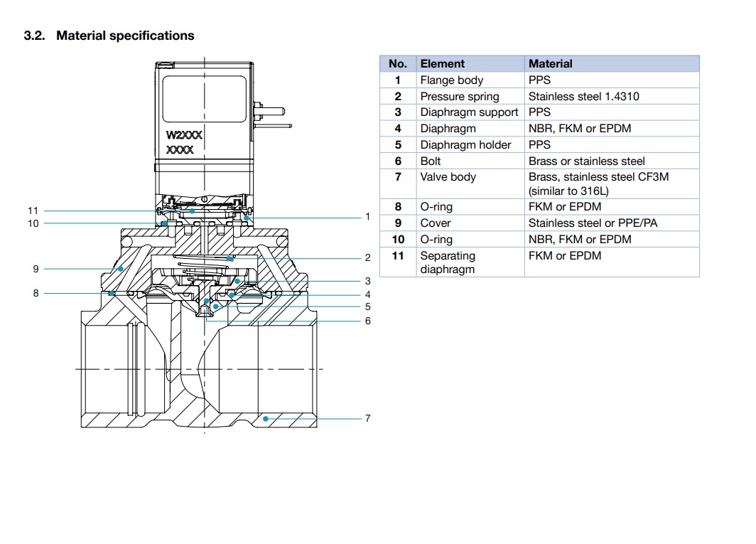
Task: Click the "3.2. Material specifications" heading
Action: pyautogui.click(x=109, y=36)
